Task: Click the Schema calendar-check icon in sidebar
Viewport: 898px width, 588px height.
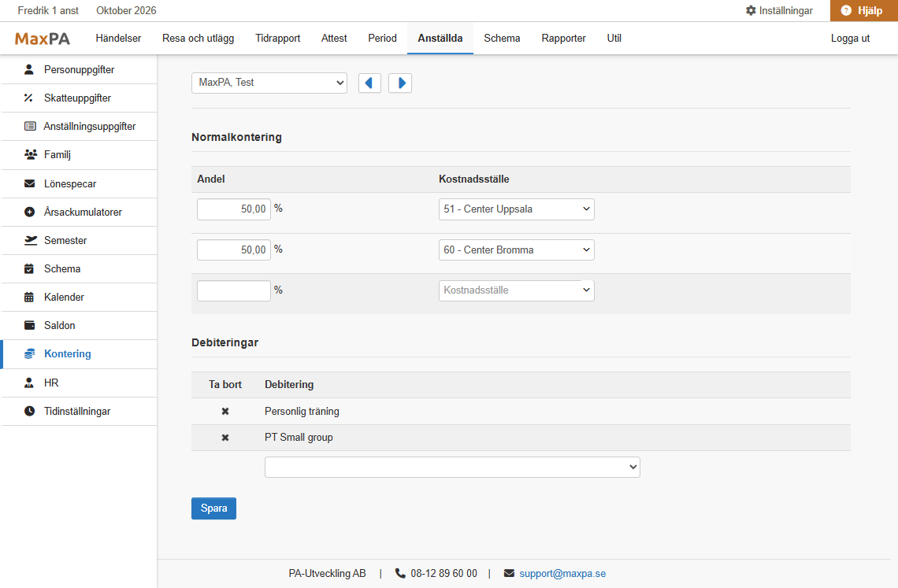Action: click(29, 268)
